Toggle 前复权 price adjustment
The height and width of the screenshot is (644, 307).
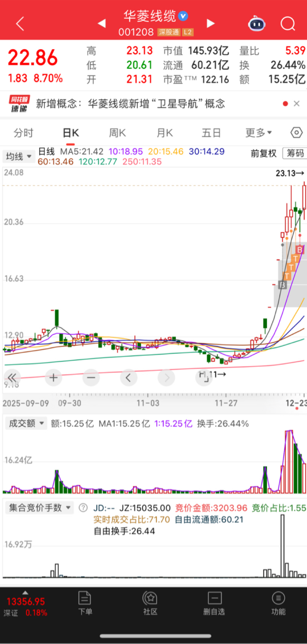pos(263,153)
